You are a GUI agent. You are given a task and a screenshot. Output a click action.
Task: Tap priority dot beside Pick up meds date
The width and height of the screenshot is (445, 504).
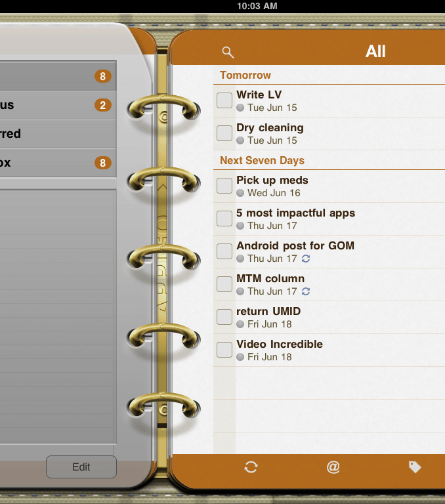(240, 193)
